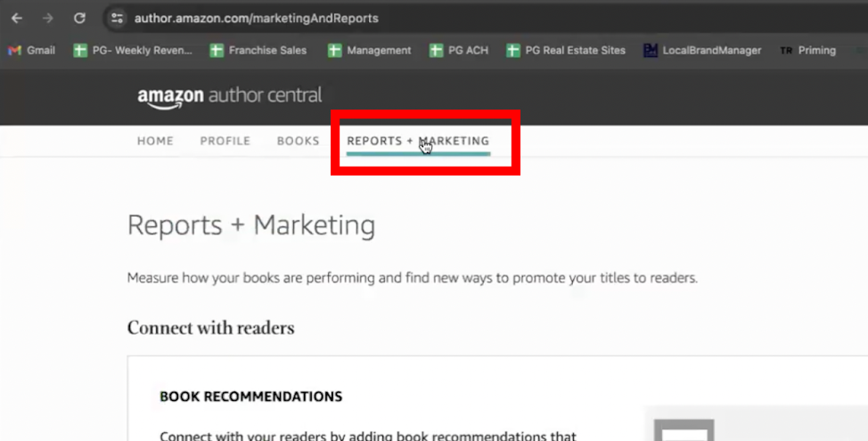This screenshot has height=441, width=868.
Task: Open the Gmail bookmark
Action: coord(31,51)
